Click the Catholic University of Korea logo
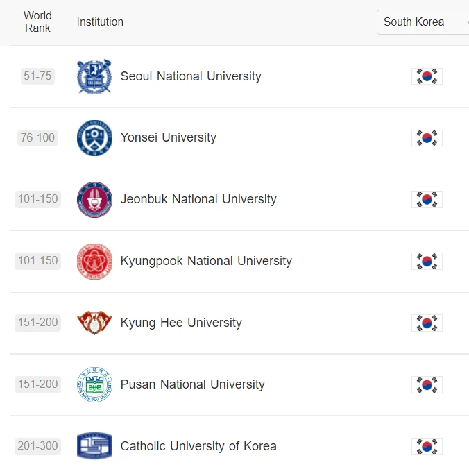The width and height of the screenshot is (469, 476). (x=94, y=445)
